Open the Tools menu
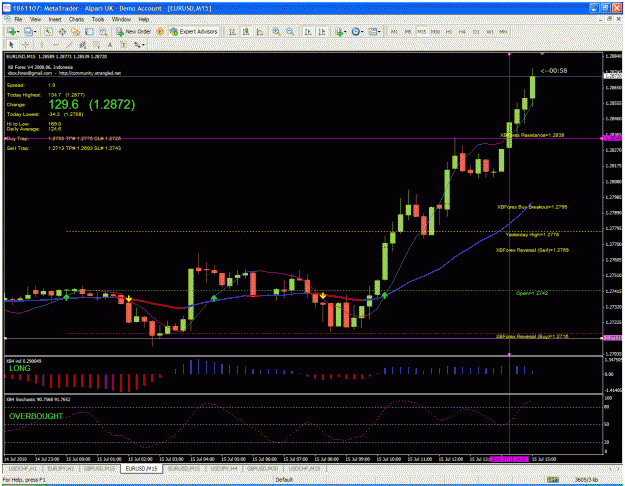Image resolution: width=625 pixels, height=486 pixels. (98, 19)
